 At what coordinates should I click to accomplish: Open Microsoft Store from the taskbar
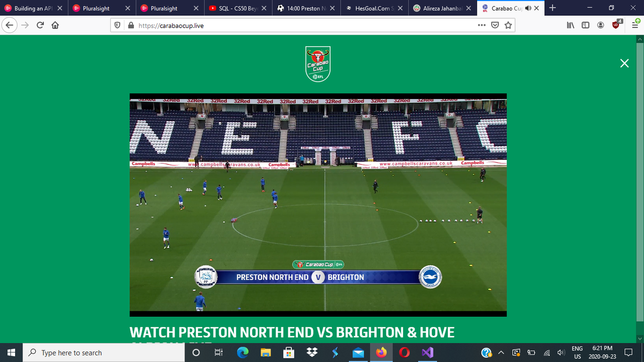(289, 352)
